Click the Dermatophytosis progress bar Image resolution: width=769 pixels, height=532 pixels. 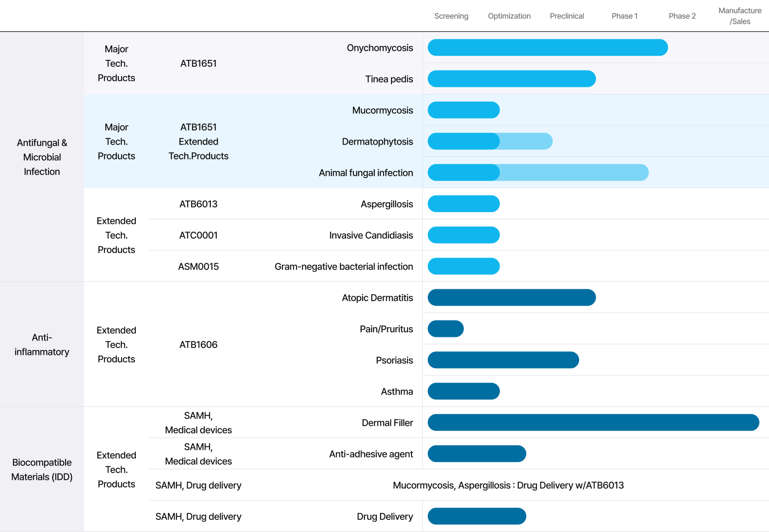(x=490, y=141)
